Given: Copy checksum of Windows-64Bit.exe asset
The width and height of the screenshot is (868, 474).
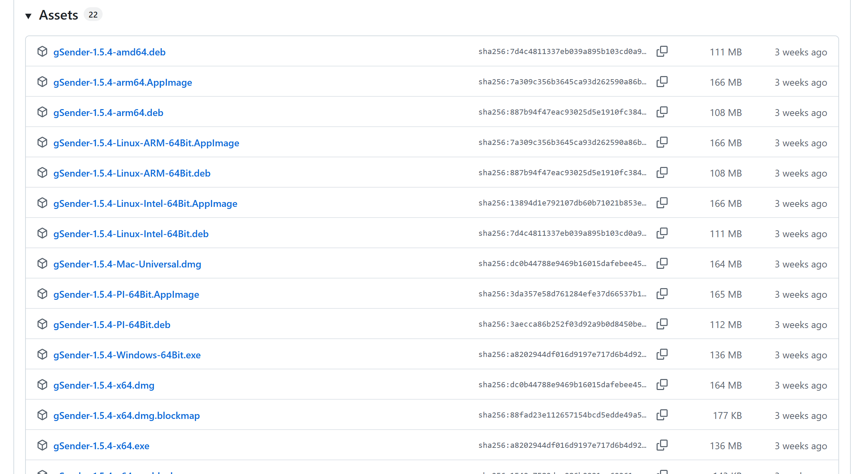Looking at the screenshot, I should 662,355.
